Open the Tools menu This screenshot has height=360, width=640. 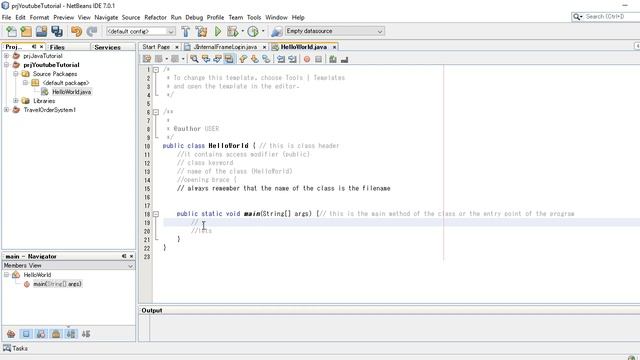(253, 18)
